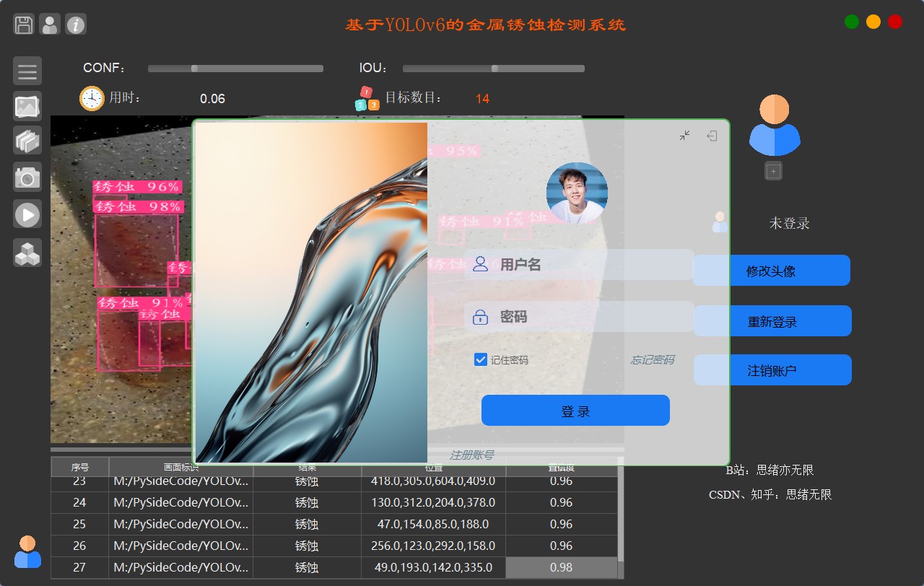Click the exit icon in the login dialog

coord(712,136)
